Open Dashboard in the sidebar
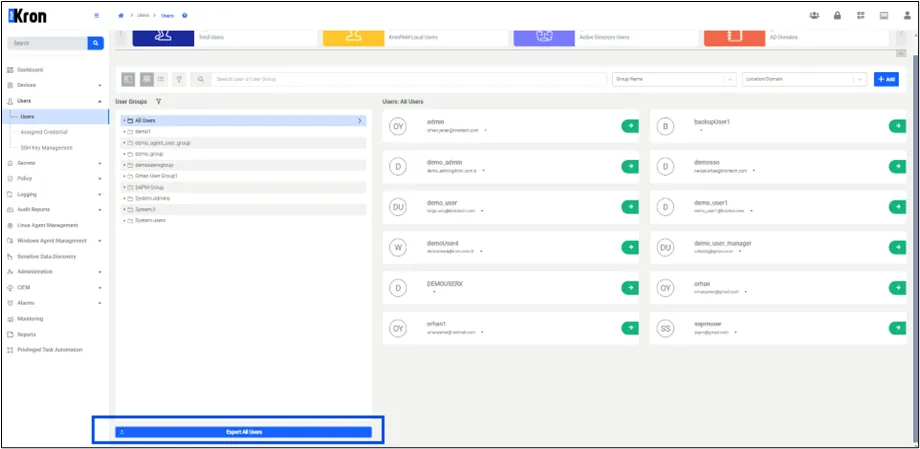 30,70
